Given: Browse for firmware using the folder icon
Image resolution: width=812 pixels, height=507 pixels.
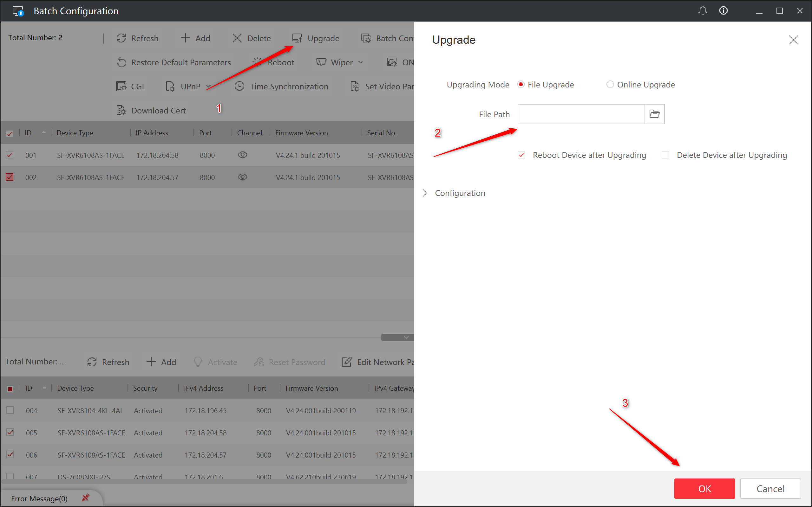Looking at the screenshot, I should point(654,114).
